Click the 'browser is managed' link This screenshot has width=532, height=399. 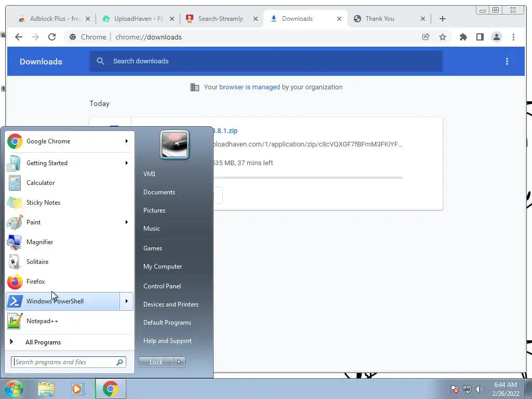[x=249, y=87]
